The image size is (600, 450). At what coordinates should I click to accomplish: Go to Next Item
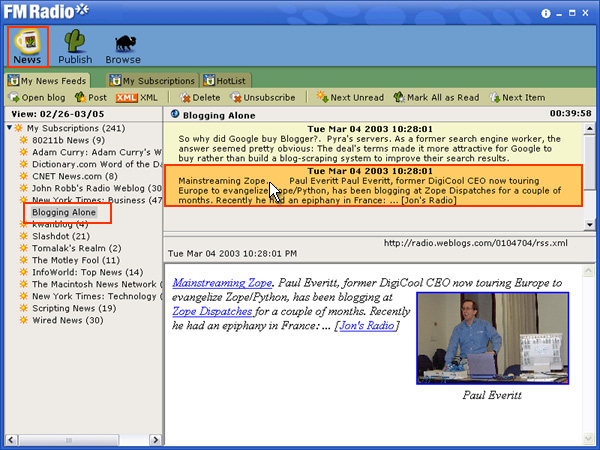tap(517, 98)
